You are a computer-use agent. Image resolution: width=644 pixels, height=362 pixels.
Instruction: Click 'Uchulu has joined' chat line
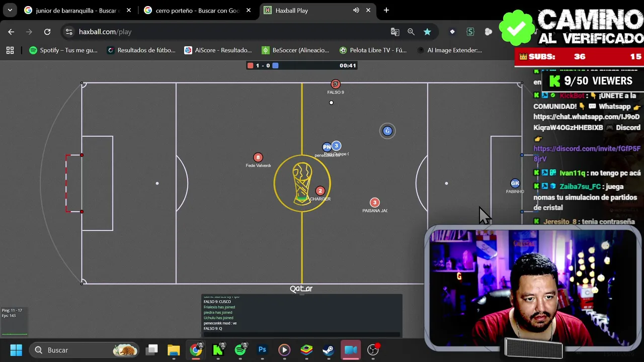(218, 318)
